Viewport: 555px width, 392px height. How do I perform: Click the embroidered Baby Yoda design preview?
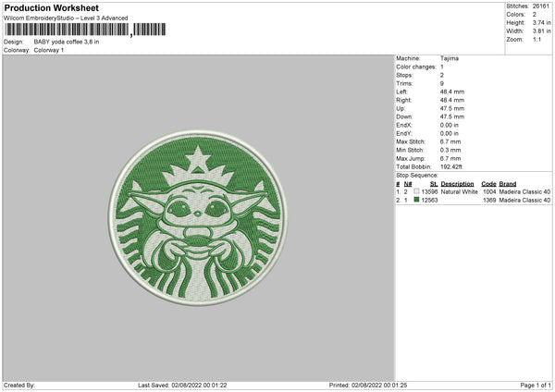click(x=198, y=218)
